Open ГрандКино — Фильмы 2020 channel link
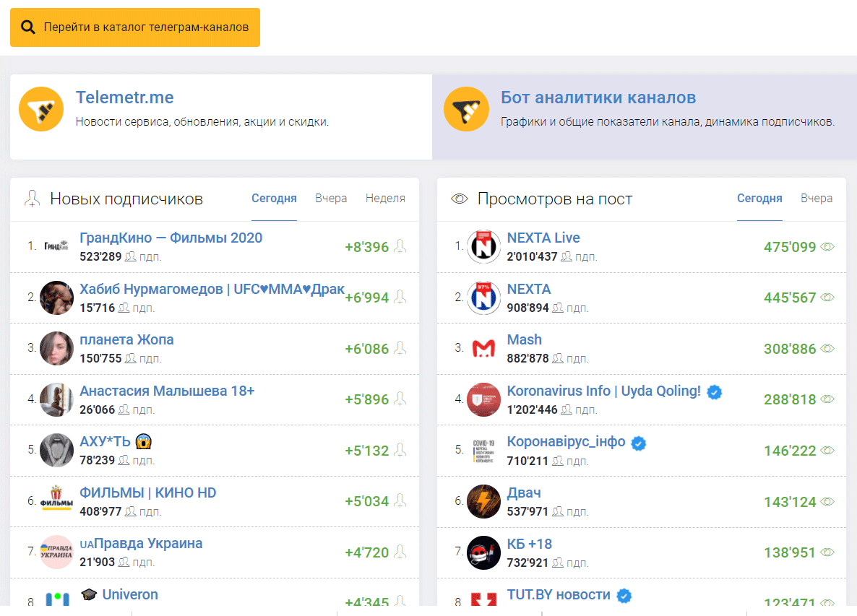 point(171,238)
